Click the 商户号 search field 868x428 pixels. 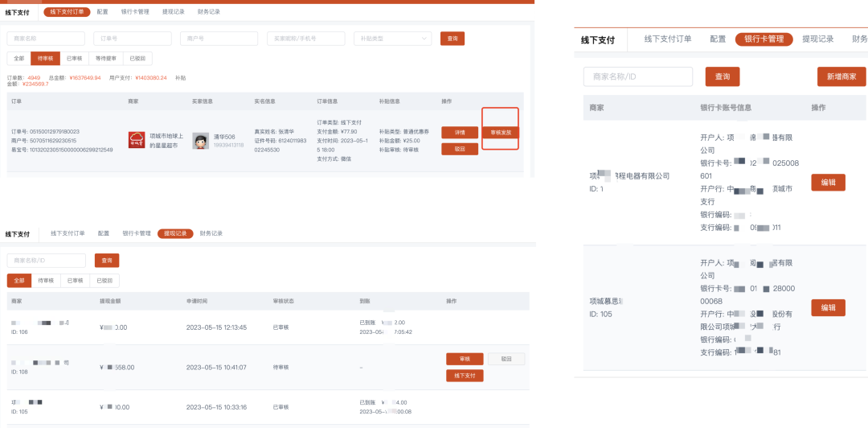pyautogui.click(x=219, y=39)
